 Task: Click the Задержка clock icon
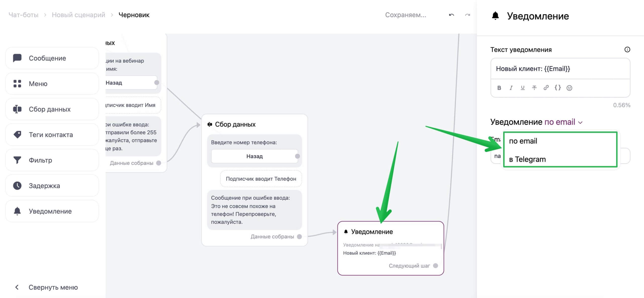point(17,186)
